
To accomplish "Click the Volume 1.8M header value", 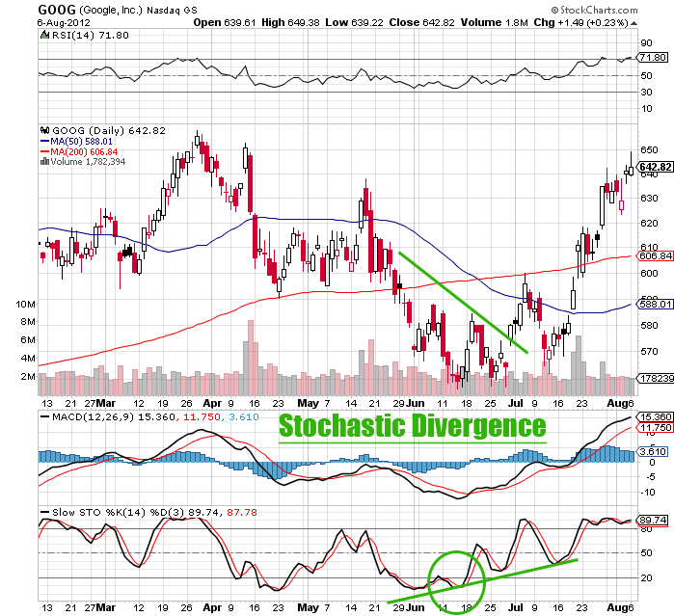I will pyautogui.click(x=495, y=23).
